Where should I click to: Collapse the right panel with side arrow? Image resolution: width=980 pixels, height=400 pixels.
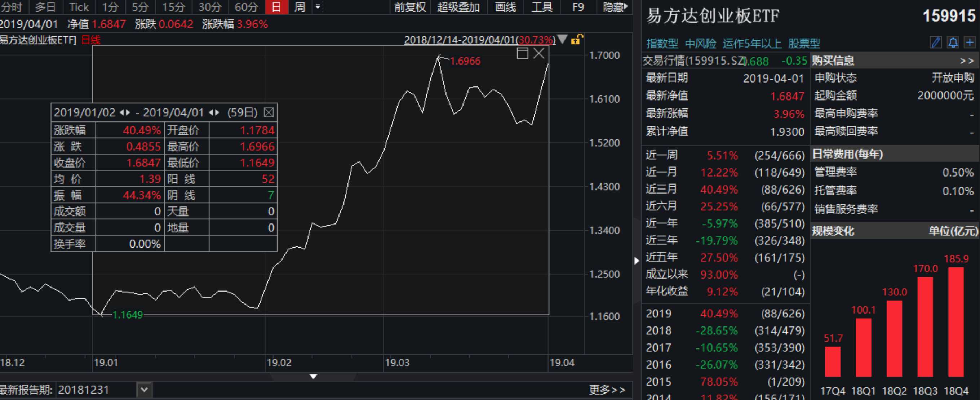[637, 261]
